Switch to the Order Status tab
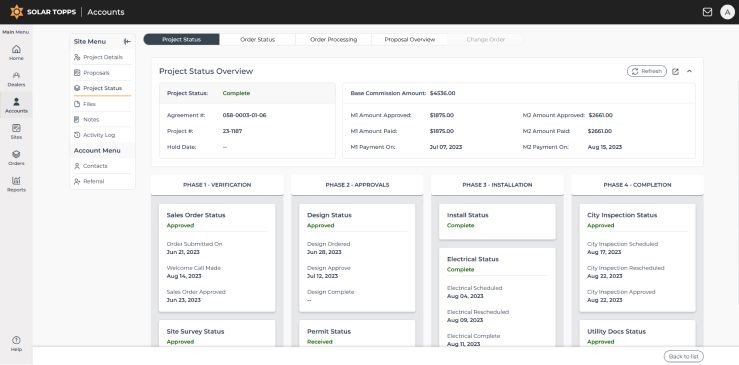This screenshot has height=365, width=739. pos(257,40)
